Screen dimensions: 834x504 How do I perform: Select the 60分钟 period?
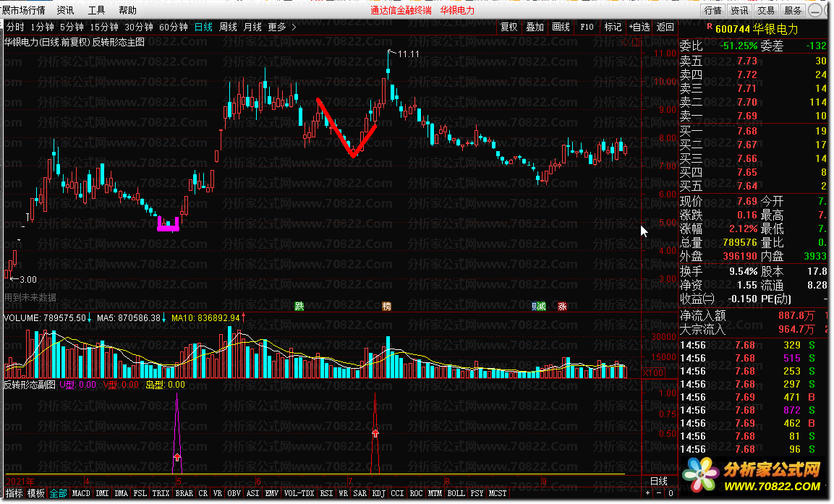(x=174, y=27)
